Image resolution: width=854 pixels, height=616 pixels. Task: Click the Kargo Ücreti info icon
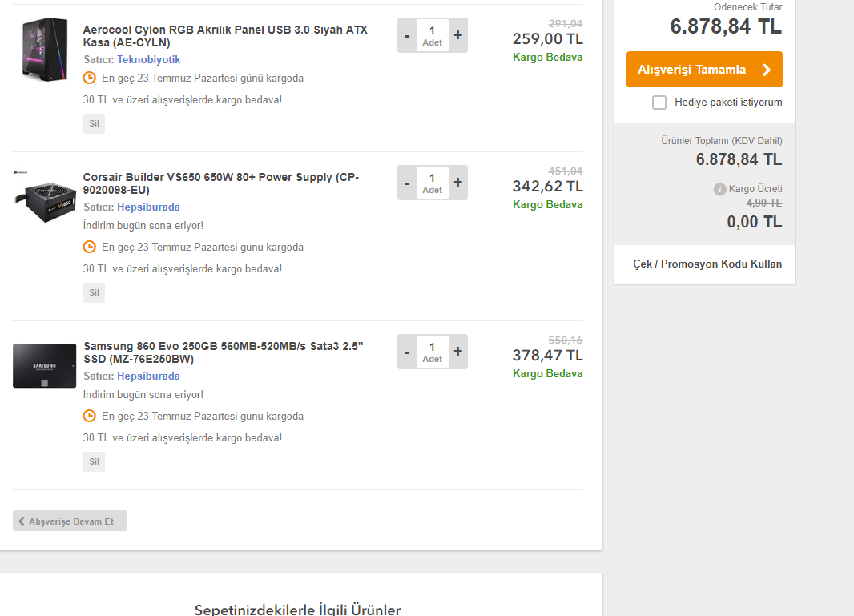719,190
